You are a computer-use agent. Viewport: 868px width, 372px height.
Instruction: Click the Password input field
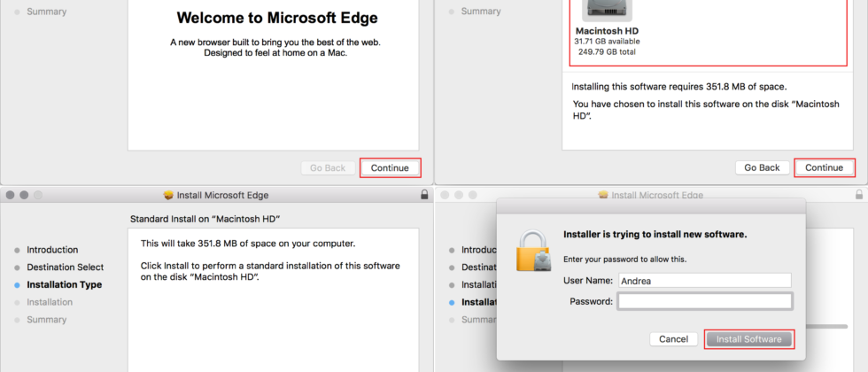[705, 301]
